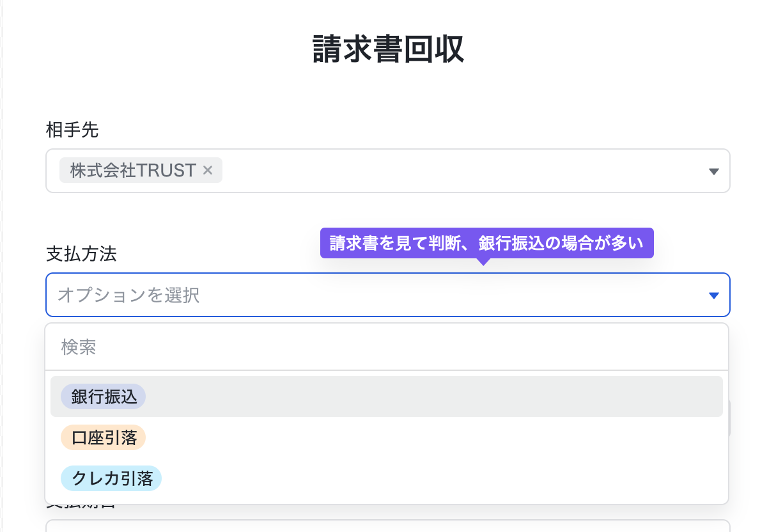Click the purple tooltip about 銀行振込
The height and width of the screenshot is (532, 776).
pos(486,243)
